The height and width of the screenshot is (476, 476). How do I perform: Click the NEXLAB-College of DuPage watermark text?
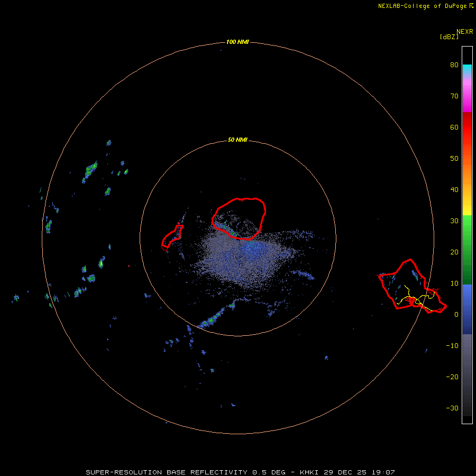pyautogui.click(x=423, y=6)
